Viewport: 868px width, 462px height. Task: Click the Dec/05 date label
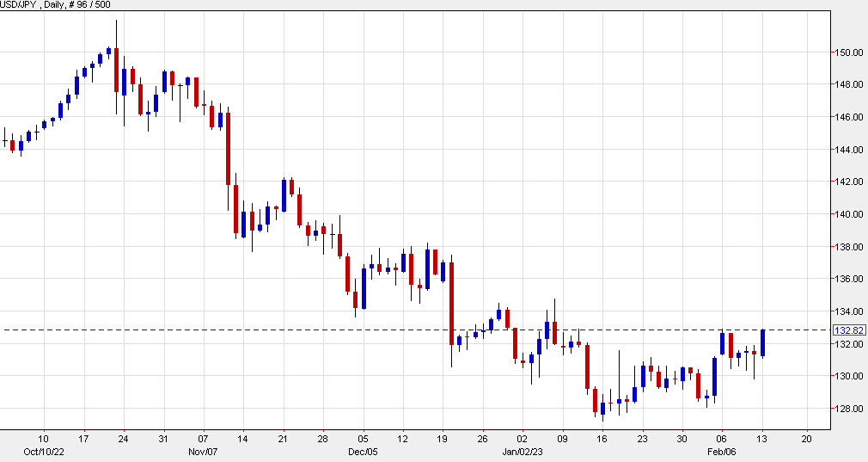pyautogui.click(x=364, y=452)
